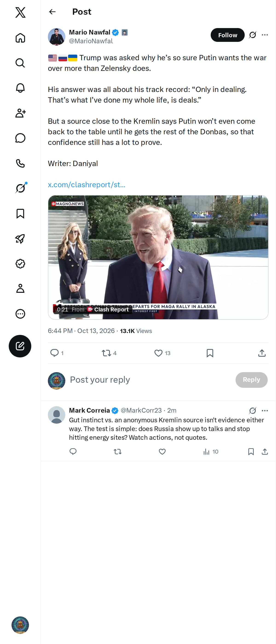Open Grok from the sidebar
The height and width of the screenshot is (644, 276).
[20, 188]
